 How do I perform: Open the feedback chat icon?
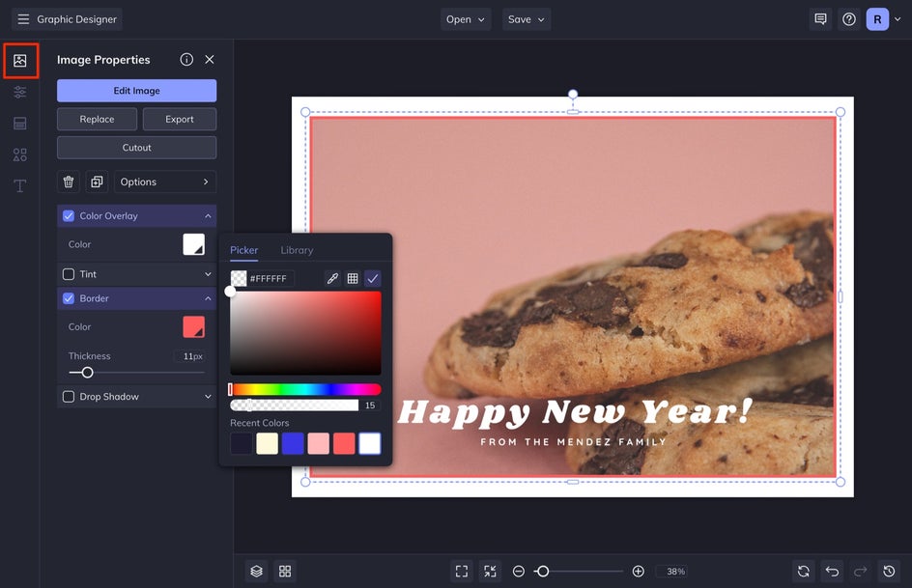click(x=820, y=19)
